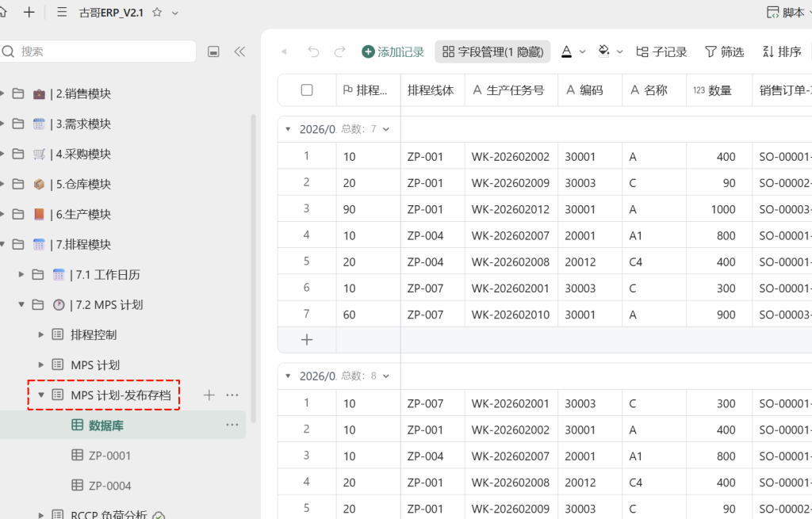Click name cell A1 in first group

click(654, 235)
